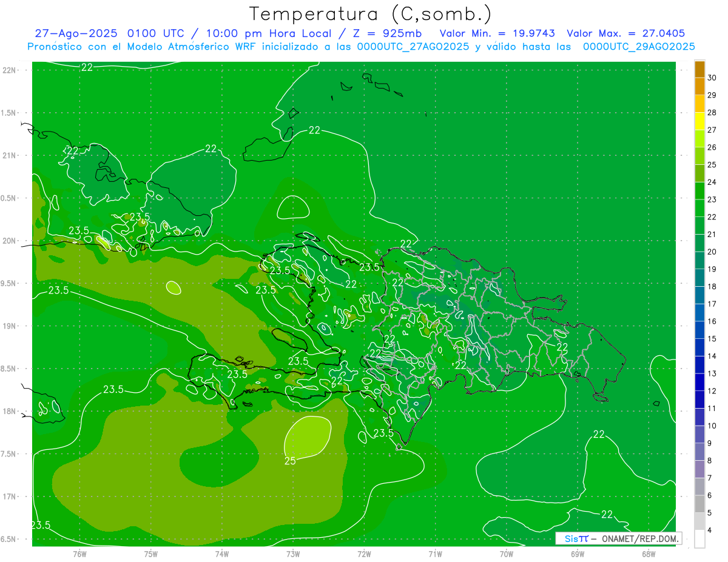The width and height of the screenshot is (728, 562).
Task: Click the "25" contour label south of Haiti
Action: 290,461
